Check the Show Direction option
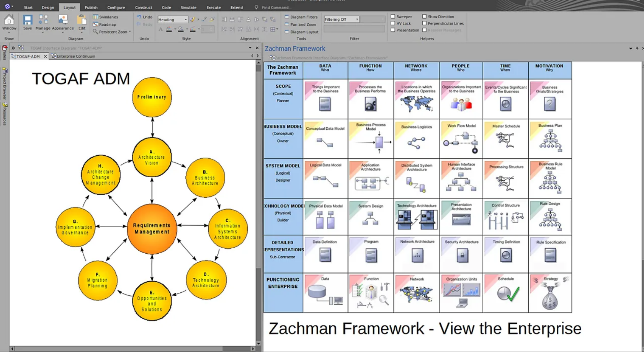This screenshot has width=644, height=352. pyautogui.click(x=424, y=16)
